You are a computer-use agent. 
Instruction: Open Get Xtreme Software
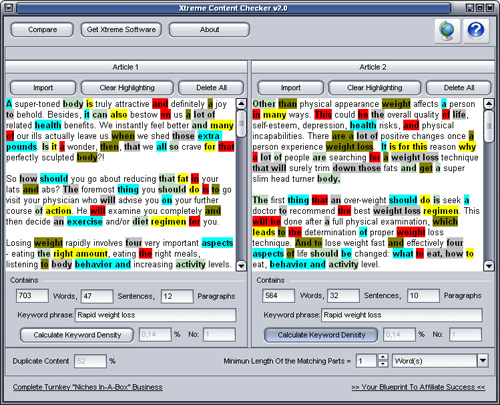point(121,30)
